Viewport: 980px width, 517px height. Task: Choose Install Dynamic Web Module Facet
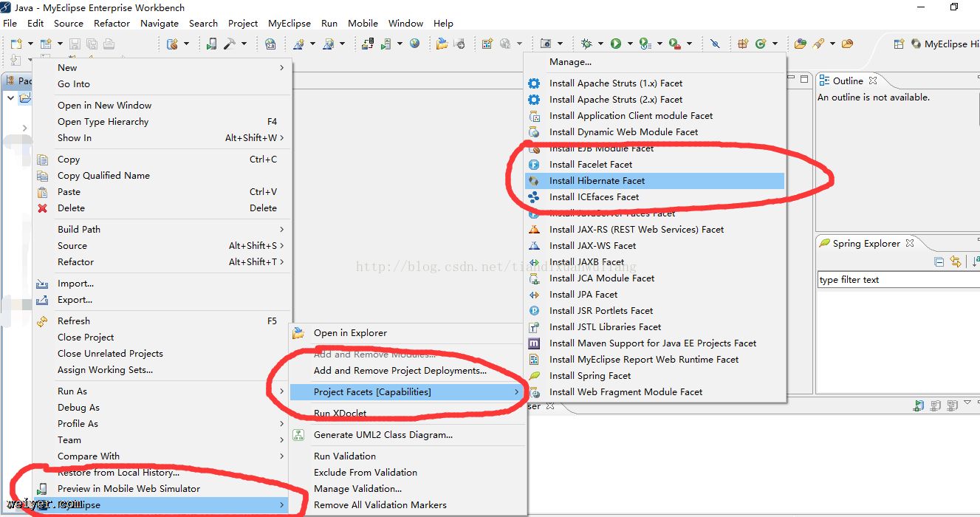[x=654, y=132]
